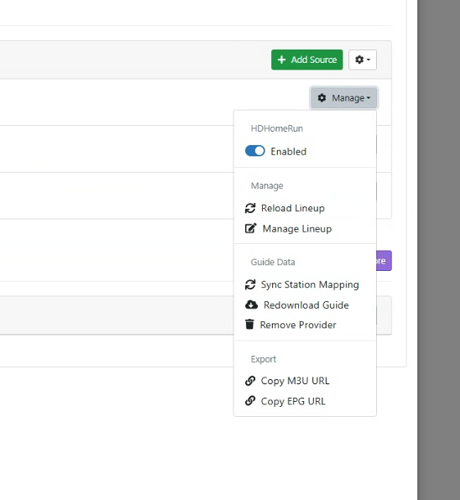This screenshot has width=460, height=500.
Task: Click the green Add Source button
Action: click(307, 60)
